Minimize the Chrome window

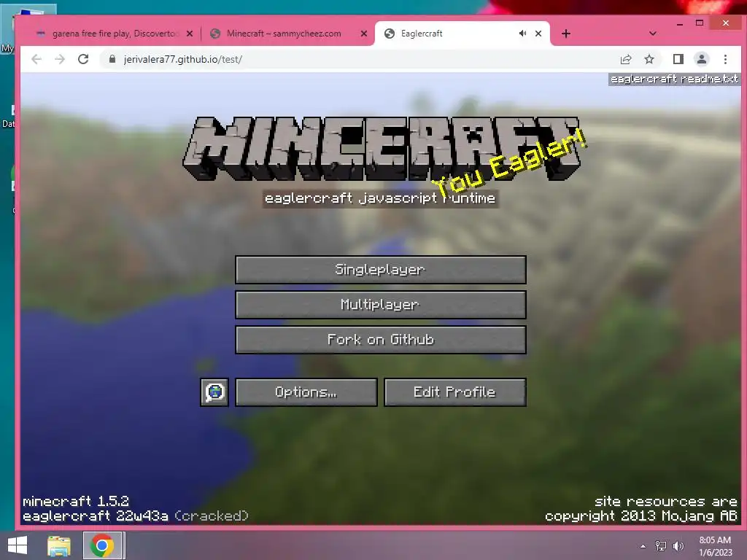[680, 23]
